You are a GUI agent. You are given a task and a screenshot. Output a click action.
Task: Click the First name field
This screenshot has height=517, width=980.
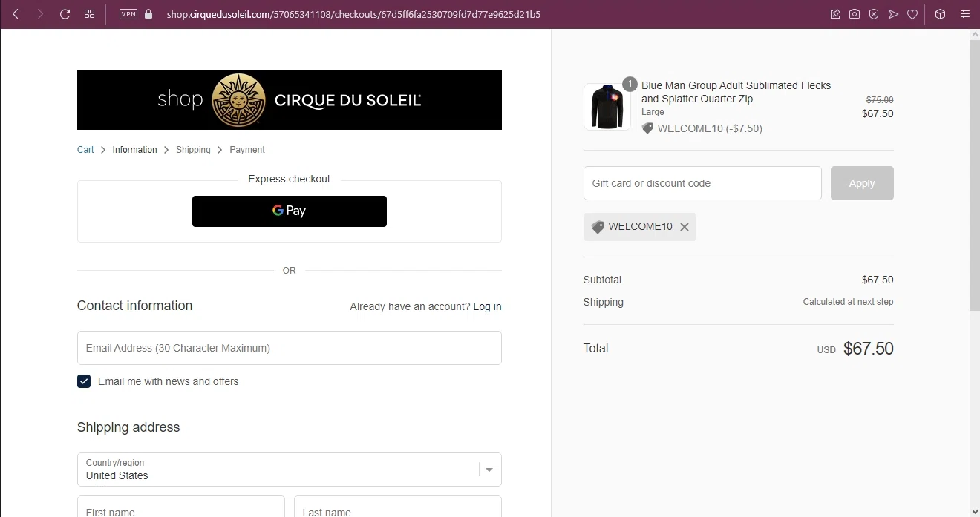pyautogui.click(x=181, y=507)
